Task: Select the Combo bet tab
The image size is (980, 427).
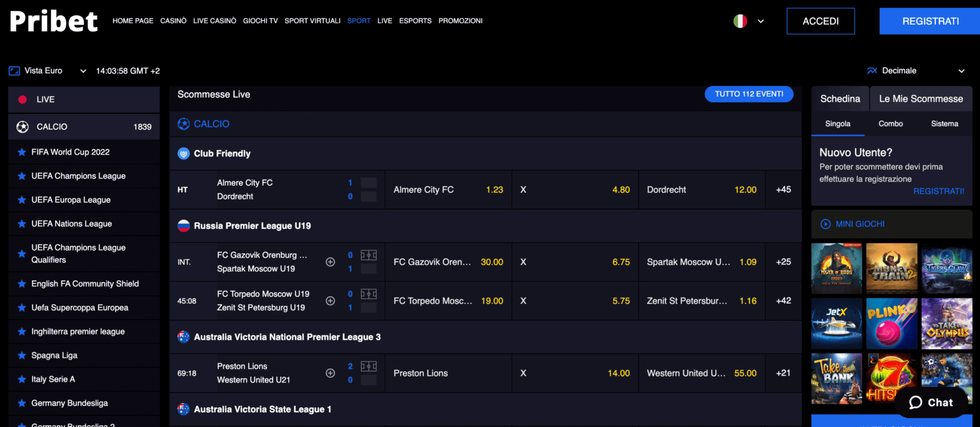Action: 891,124
